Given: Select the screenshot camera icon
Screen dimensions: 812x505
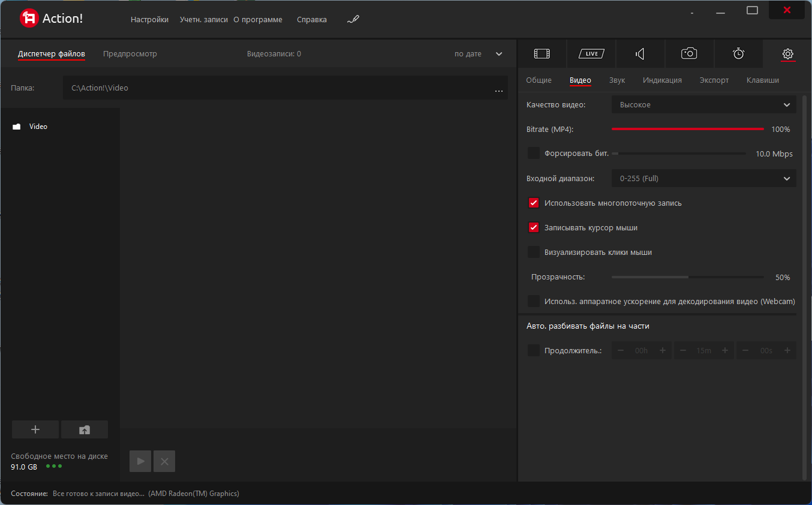Looking at the screenshot, I should coord(689,54).
